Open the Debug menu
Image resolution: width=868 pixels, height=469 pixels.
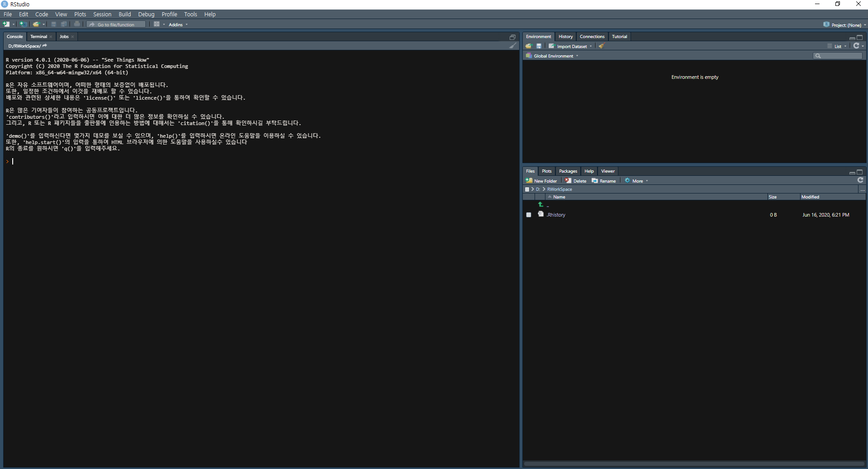(146, 15)
